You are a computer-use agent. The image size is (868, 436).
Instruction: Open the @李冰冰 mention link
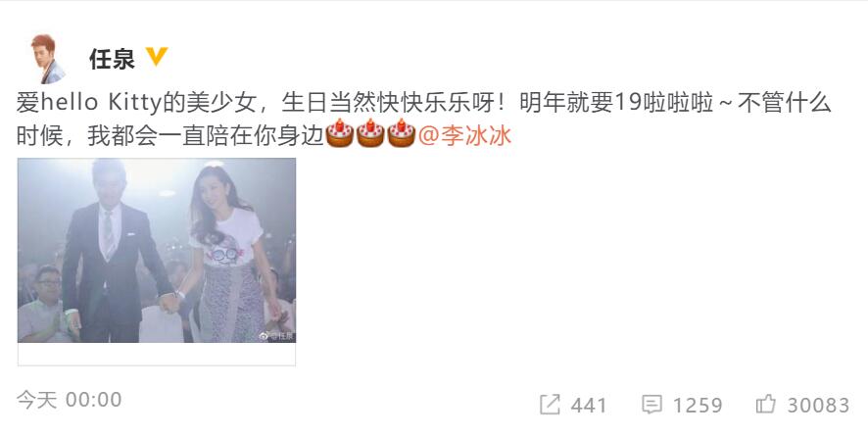465,135
